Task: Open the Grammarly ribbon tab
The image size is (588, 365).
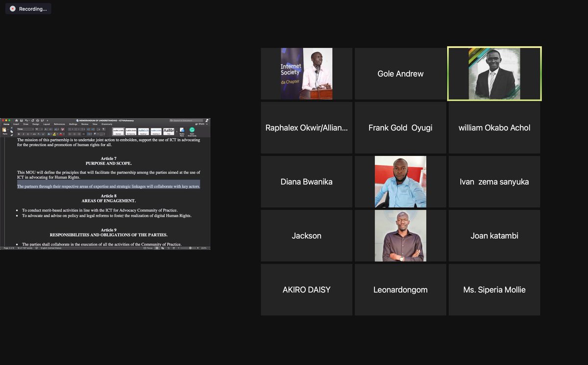Action: [107, 124]
